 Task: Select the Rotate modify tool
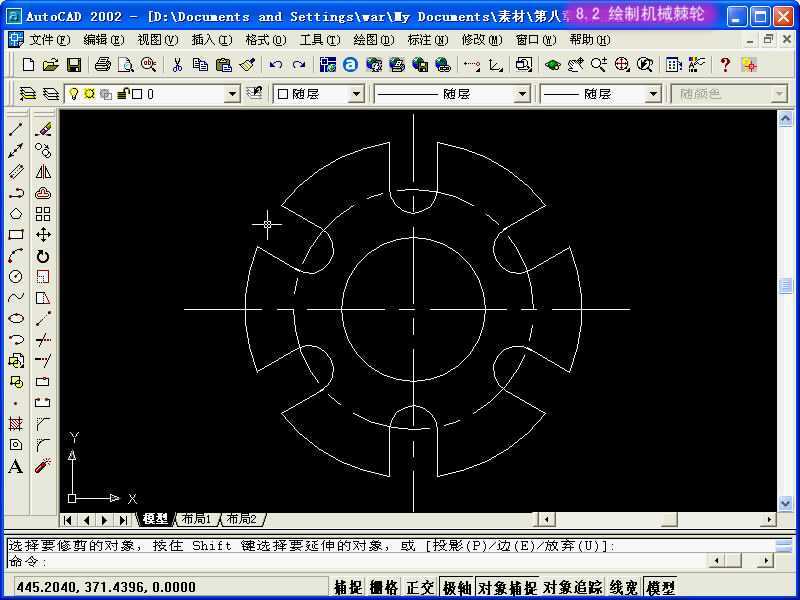(x=43, y=256)
